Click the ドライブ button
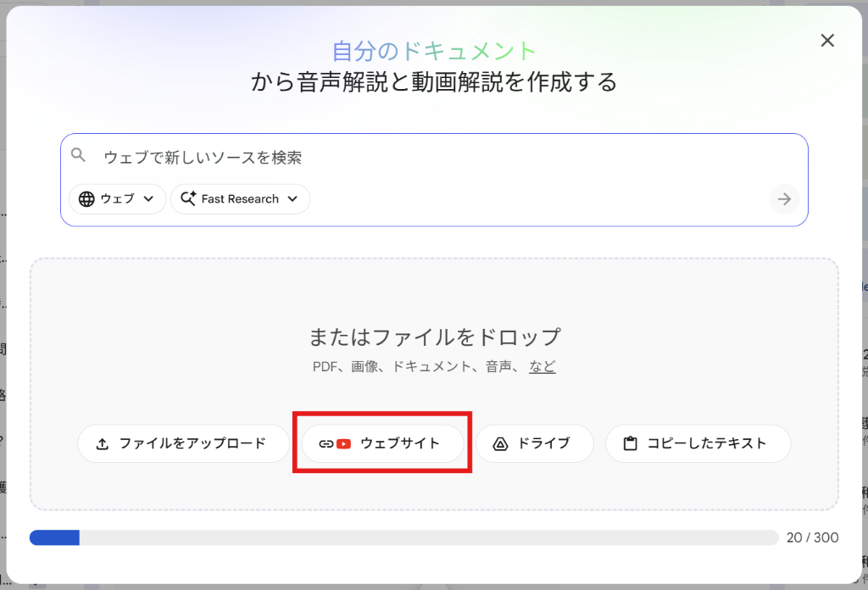Viewport: 868px width, 590px height. 535,443
